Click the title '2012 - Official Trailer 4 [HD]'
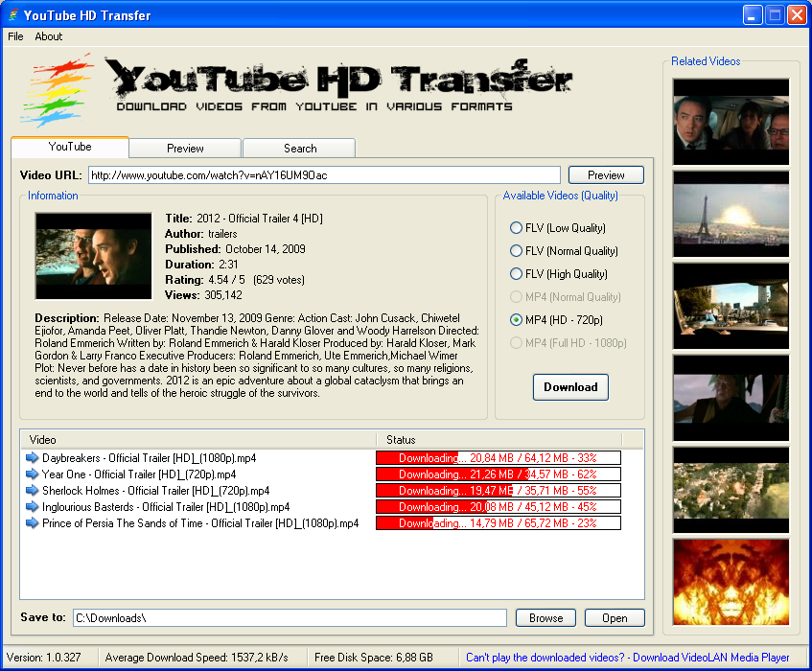The height and width of the screenshot is (671, 812). pyautogui.click(x=260, y=218)
